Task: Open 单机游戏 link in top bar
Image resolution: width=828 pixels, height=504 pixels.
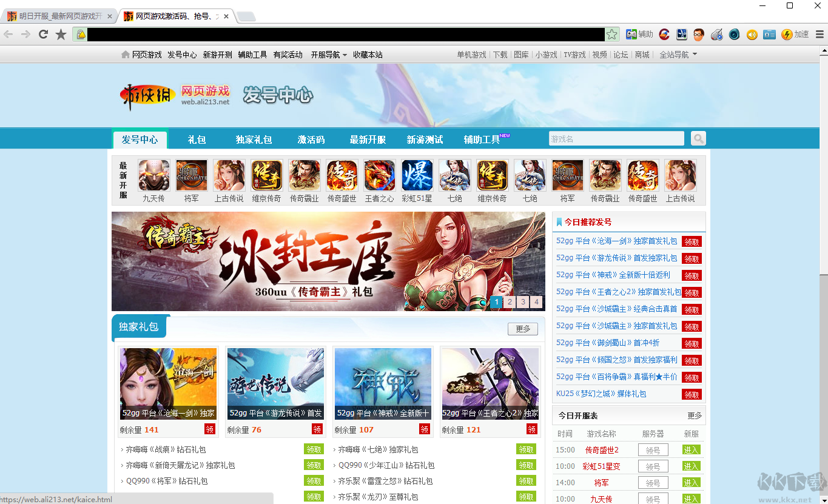Action: [471, 55]
